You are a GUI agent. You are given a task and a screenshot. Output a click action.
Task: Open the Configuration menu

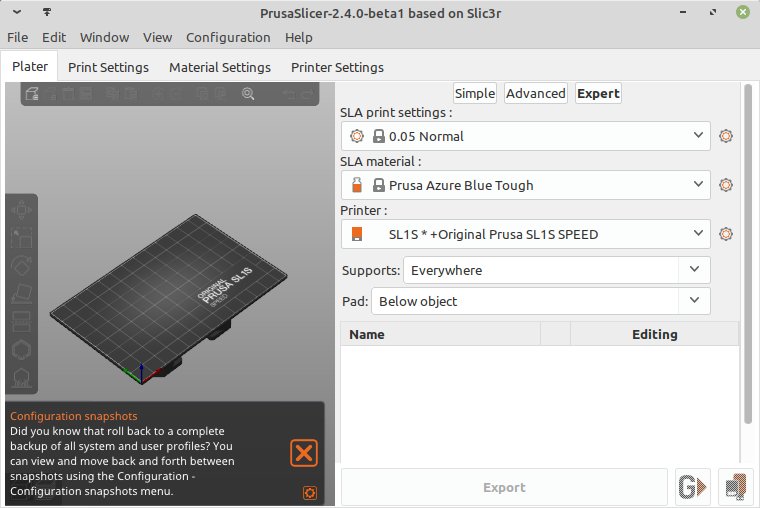(228, 37)
